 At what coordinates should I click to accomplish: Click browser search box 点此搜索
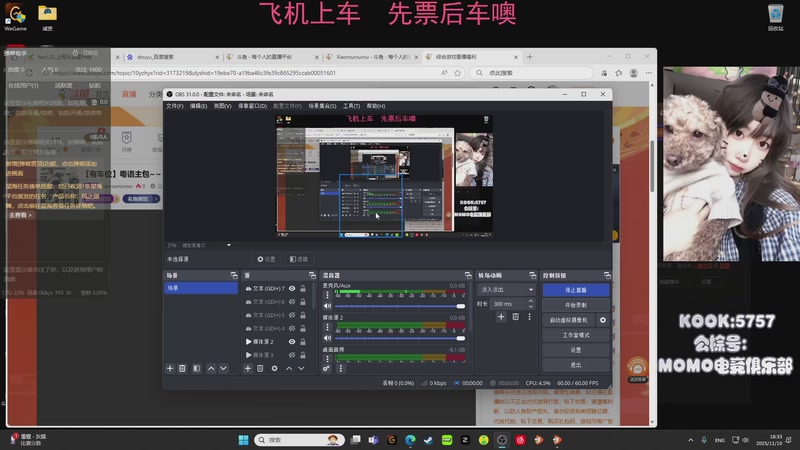tap(531, 73)
